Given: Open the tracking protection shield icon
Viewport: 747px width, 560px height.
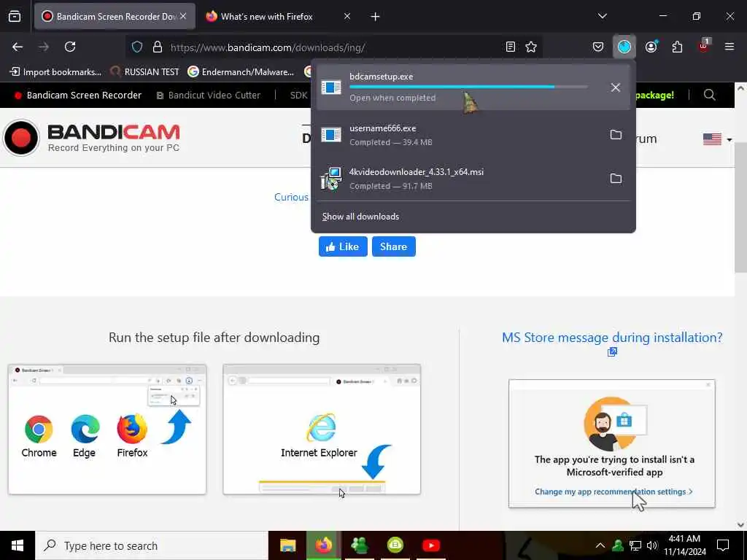Looking at the screenshot, I should 137,47.
